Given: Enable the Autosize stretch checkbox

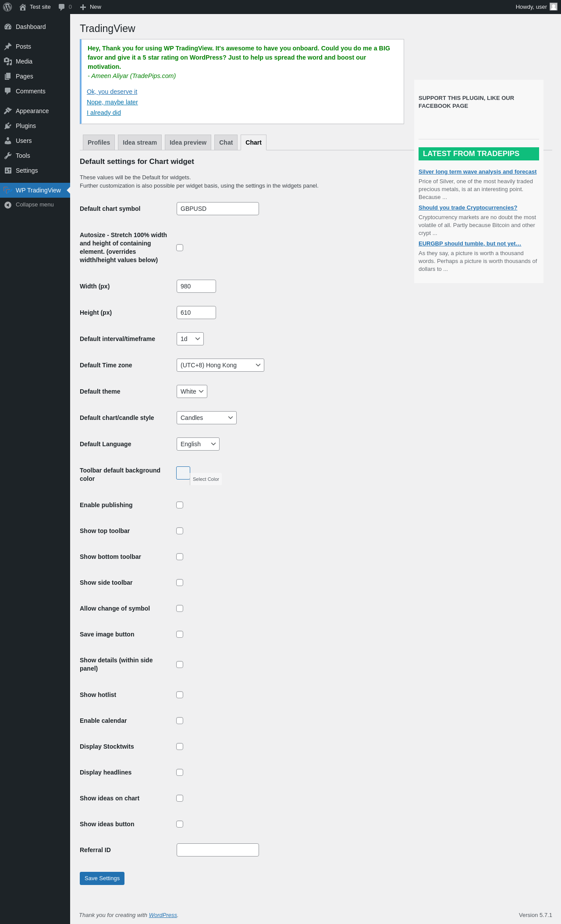Looking at the screenshot, I should (180, 248).
